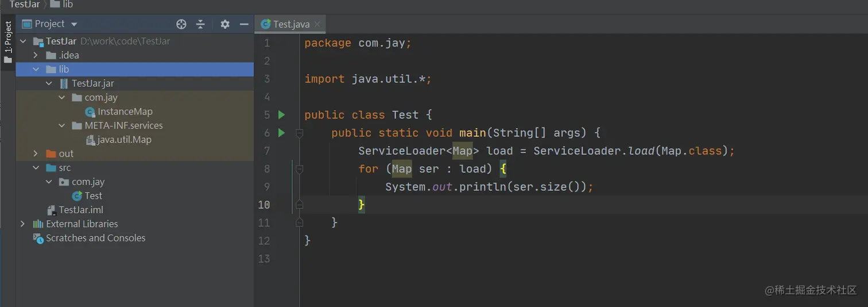
Task: Collapse META-INF.services folder
Action: click(x=62, y=125)
